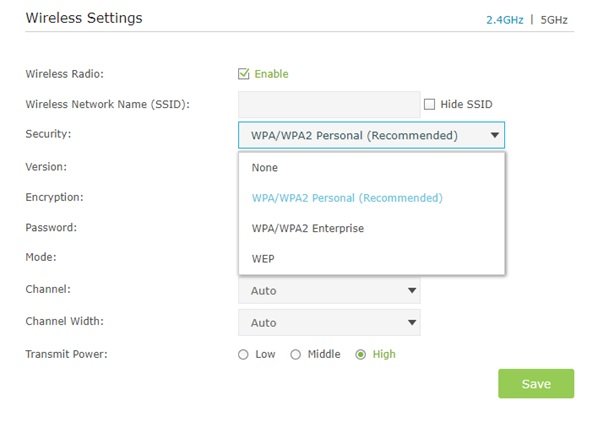Click the Hide SSID label text
589x422 pixels.
(x=466, y=104)
